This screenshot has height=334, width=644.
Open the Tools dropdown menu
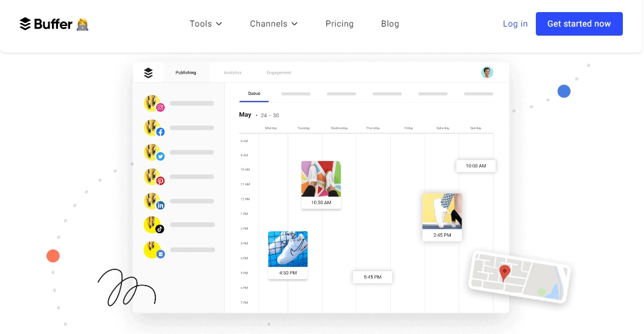[206, 24]
